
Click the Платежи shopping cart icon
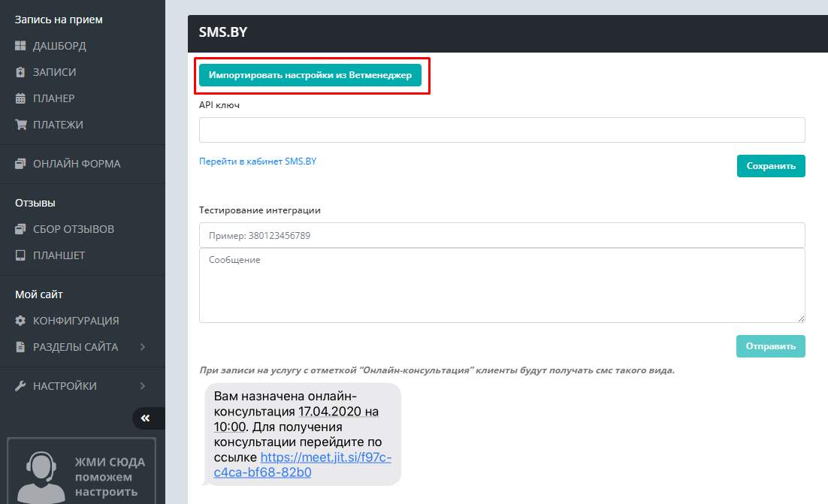[x=20, y=125]
